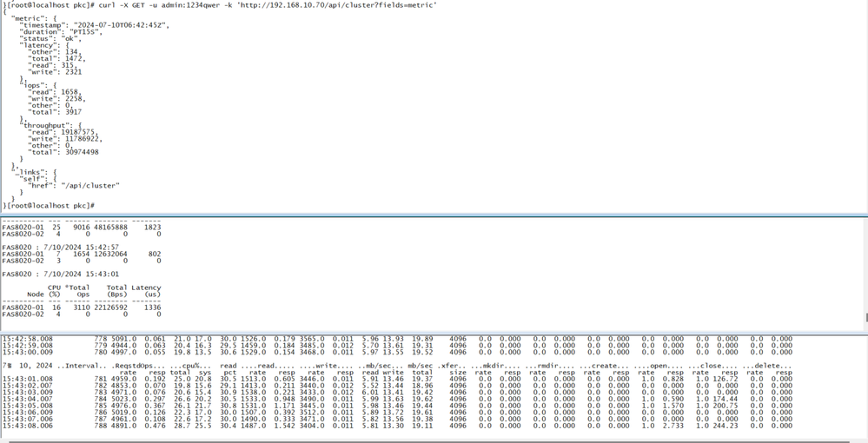The image size is (868, 443).
Task: Click the status value "ok"
Action: click(70, 39)
